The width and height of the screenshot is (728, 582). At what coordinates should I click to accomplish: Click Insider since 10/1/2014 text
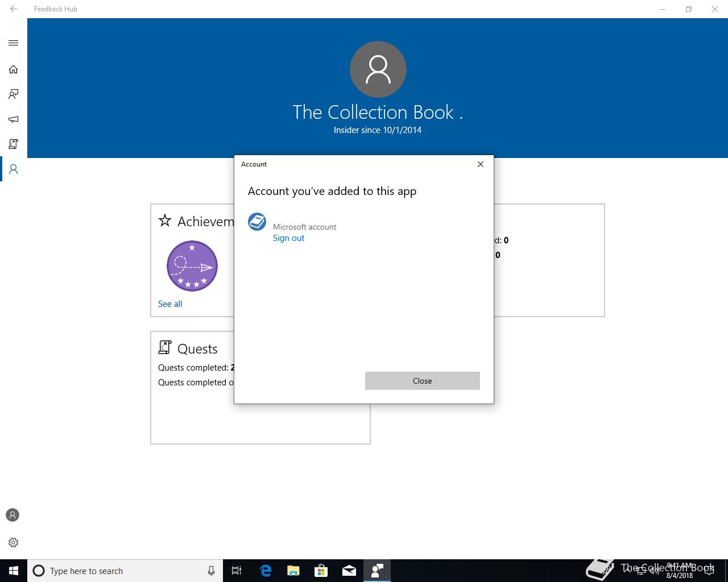pyautogui.click(x=378, y=130)
